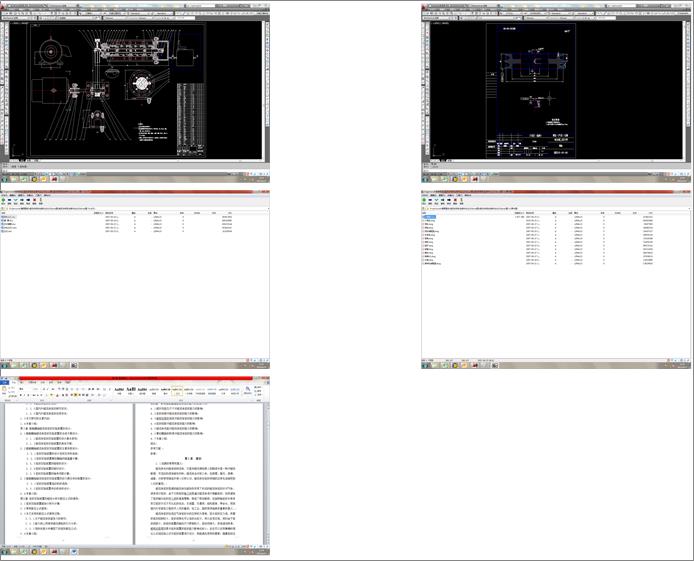Open the blue File tab in Word
694x561 pixels.
(x=4, y=382)
